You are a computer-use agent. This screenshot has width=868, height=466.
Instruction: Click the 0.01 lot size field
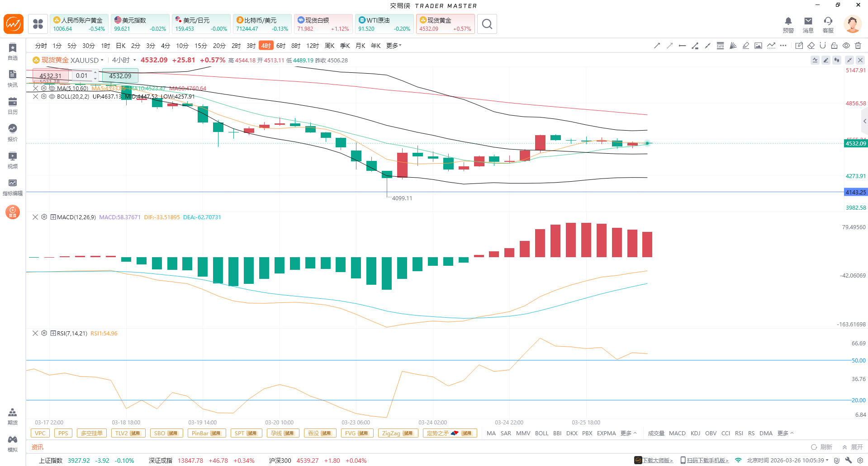click(x=82, y=76)
